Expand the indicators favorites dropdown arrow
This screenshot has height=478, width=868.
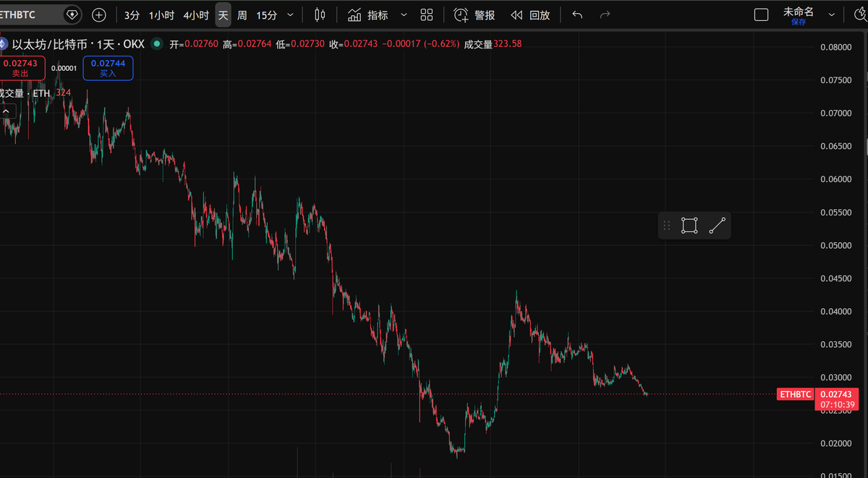point(404,14)
